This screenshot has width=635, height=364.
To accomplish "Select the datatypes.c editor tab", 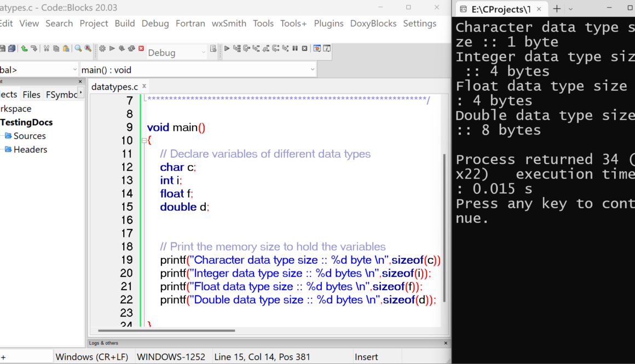I will [115, 86].
